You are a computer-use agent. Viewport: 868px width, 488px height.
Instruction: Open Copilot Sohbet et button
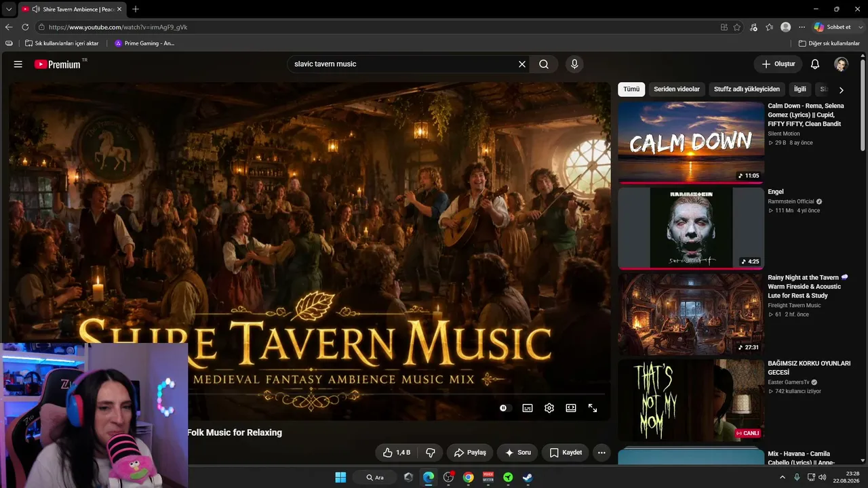(833, 27)
